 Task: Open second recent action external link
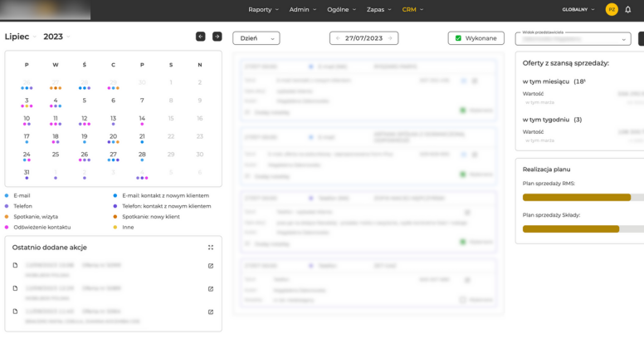coord(211,289)
